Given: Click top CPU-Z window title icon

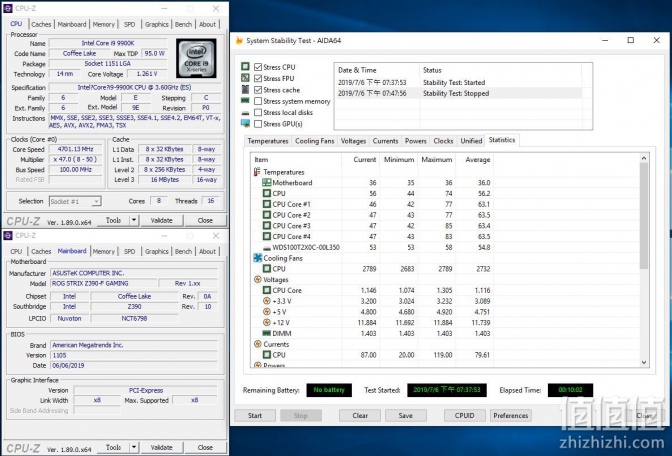Looking at the screenshot, I should (7, 8).
